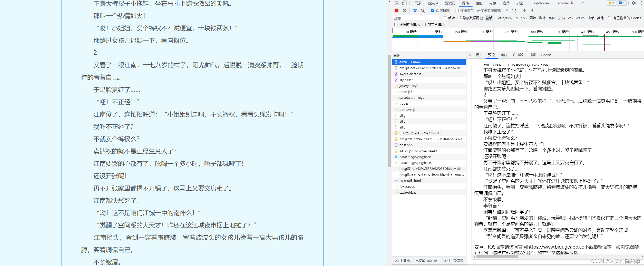Stop recording network log with red button
Viewport: 644px width, 266px height.
click(396, 11)
